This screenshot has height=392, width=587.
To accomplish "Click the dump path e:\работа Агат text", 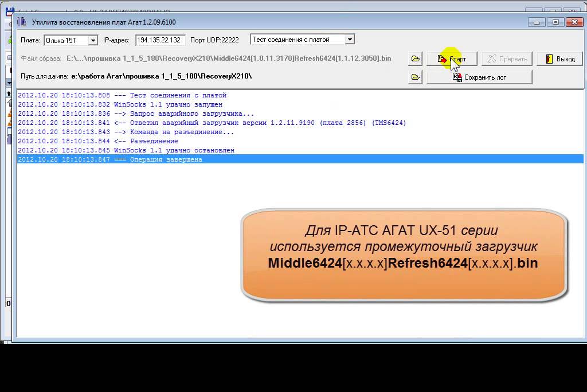I will click(161, 76).
